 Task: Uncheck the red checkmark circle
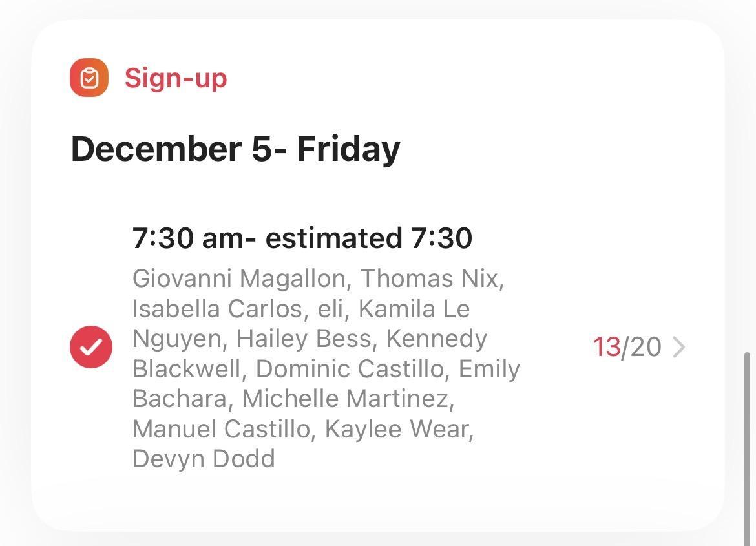(91, 347)
